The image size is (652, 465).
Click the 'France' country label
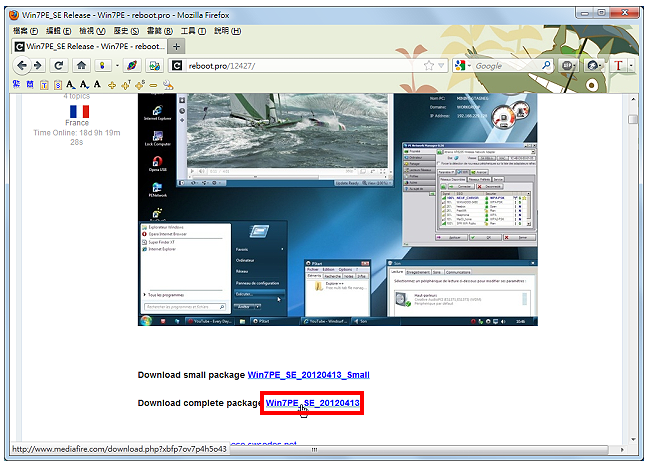pos(77,123)
